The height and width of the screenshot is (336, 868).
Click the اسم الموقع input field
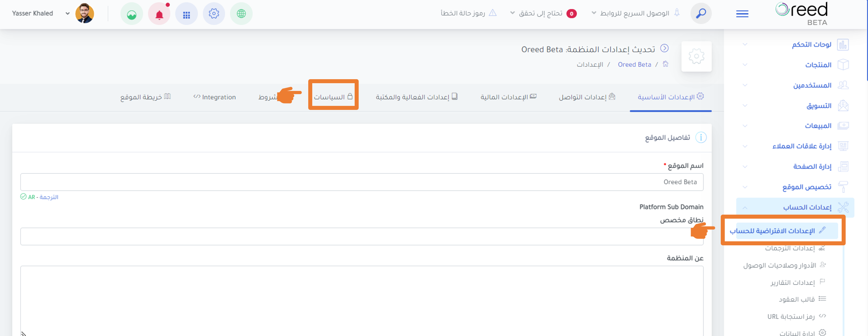[362, 182]
